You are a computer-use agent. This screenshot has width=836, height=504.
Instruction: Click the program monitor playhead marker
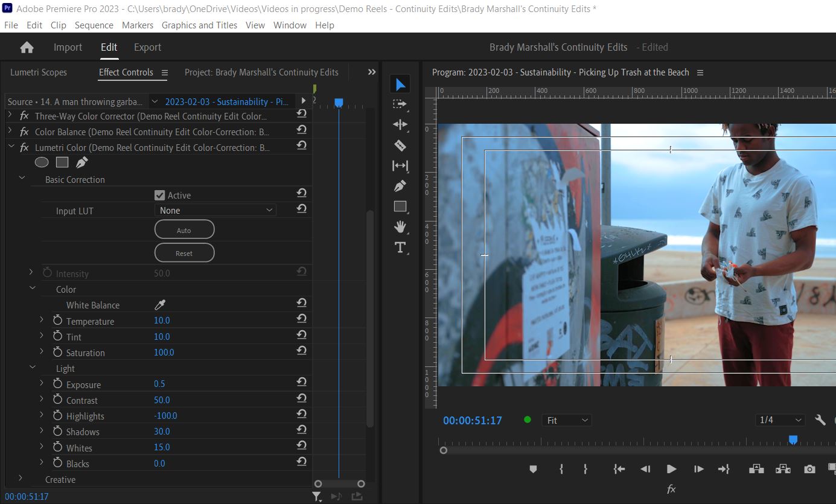pyautogui.click(x=793, y=440)
